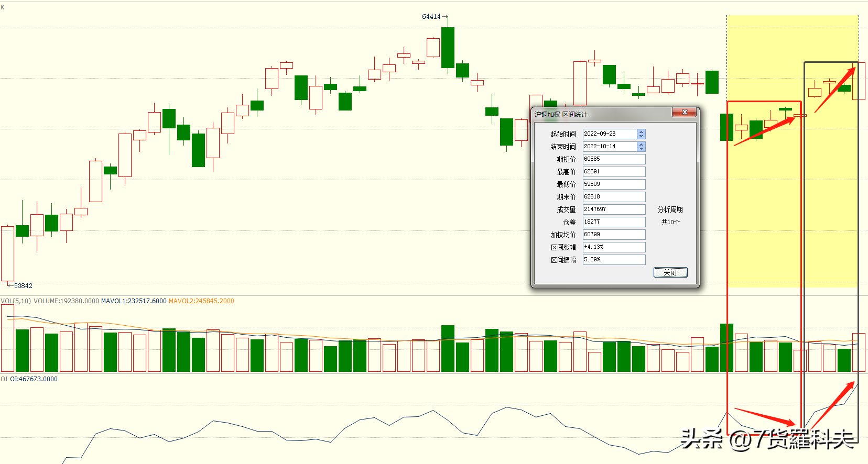The height and width of the screenshot is (464, 868).
Task: Click the 成交量 field showing 2147697
Action: click(x=614, y=209)
